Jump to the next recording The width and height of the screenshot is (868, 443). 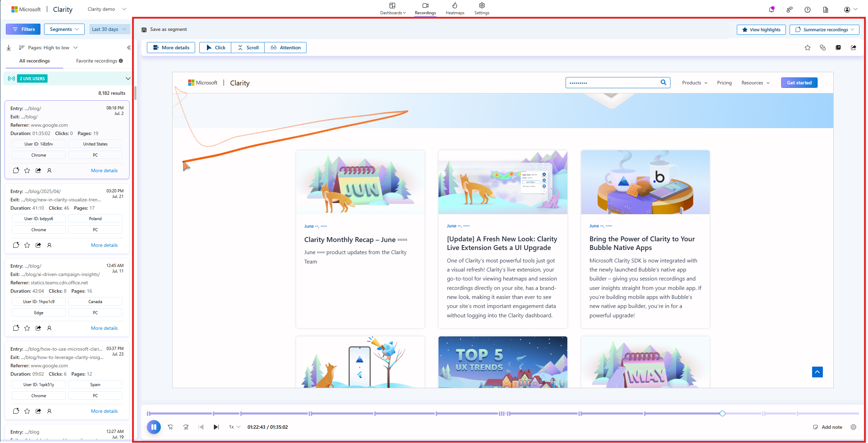(216, 427)
